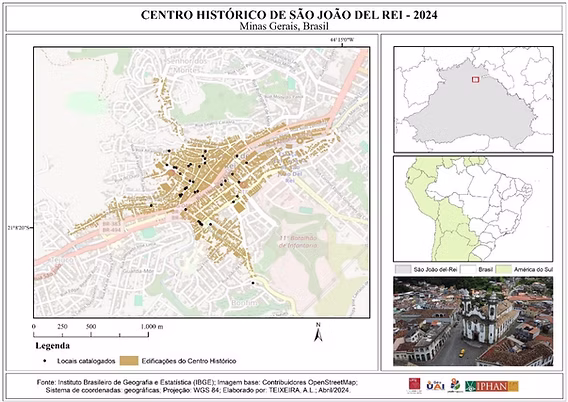
Task: Click the title CENTRO HISTÓRICO DE SÃO JOÃO DEL REI - 2024
Action: tap(289, 15)
